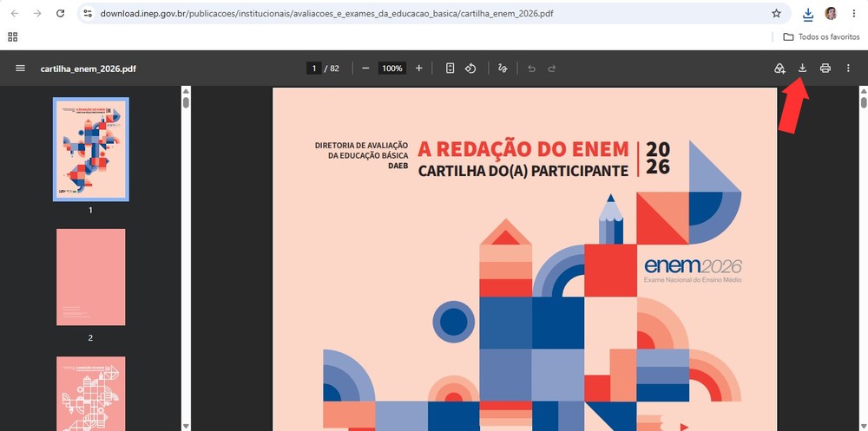Go forward in browser history
Screen dimensions: 868x431
(37, 13)
